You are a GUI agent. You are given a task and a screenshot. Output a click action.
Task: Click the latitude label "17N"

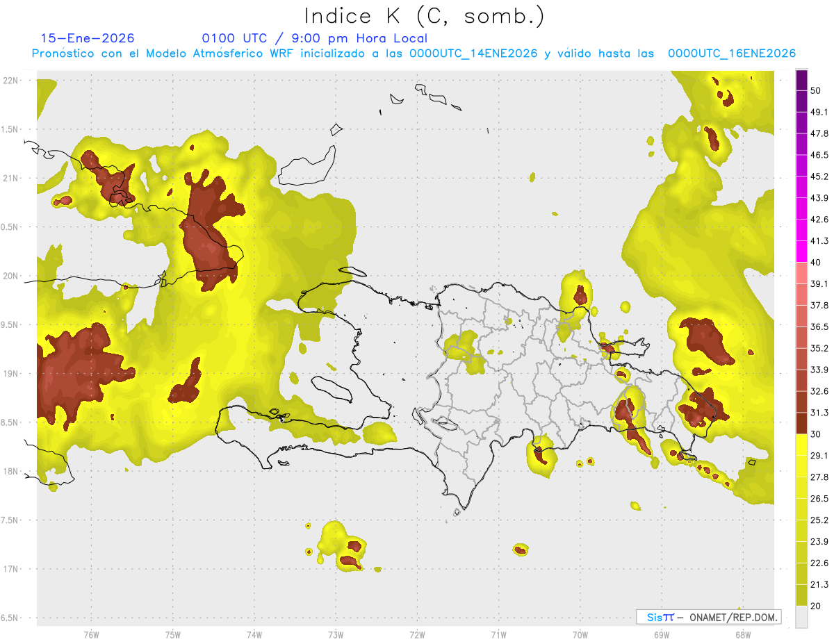coord(10,569)
